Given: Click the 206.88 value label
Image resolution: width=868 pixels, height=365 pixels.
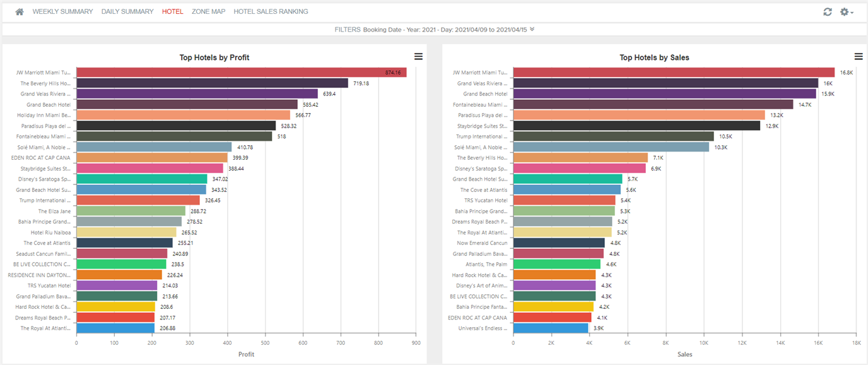Looking at the screenshot, I should coord(168,328).
